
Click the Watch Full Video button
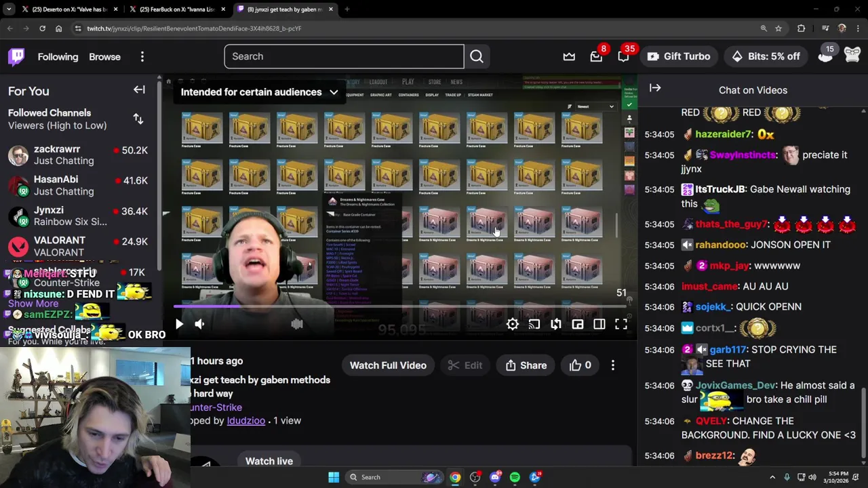[388, 365]
